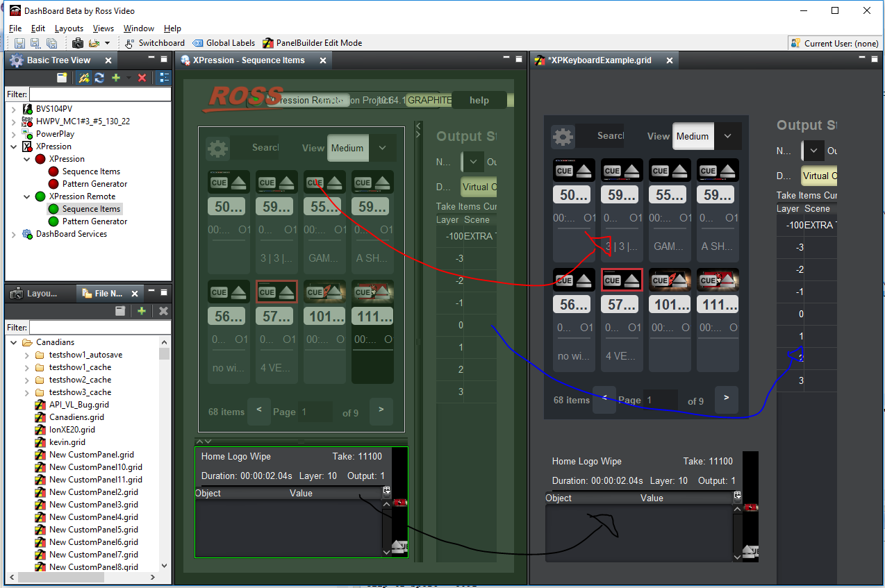
Task: Expand the PowerPlay tree node
Action: tap(14, 134)
